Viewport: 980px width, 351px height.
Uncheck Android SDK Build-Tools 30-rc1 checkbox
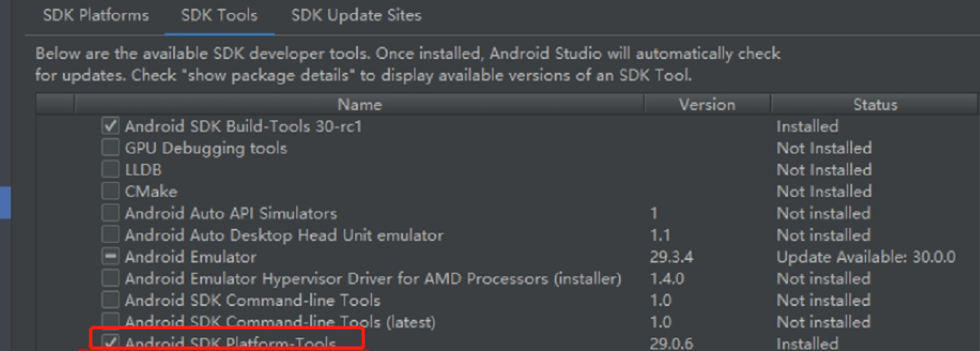(x=110, y=127)
